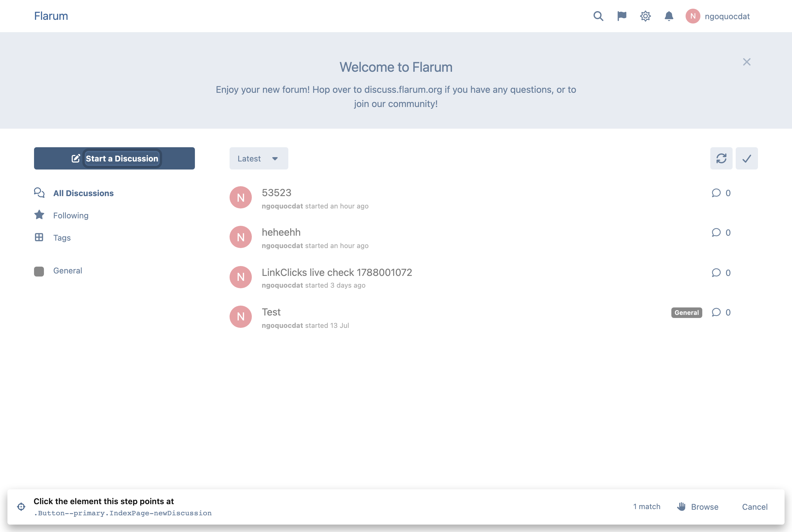Click the compose pencil icon

click(x=76, y=158)
